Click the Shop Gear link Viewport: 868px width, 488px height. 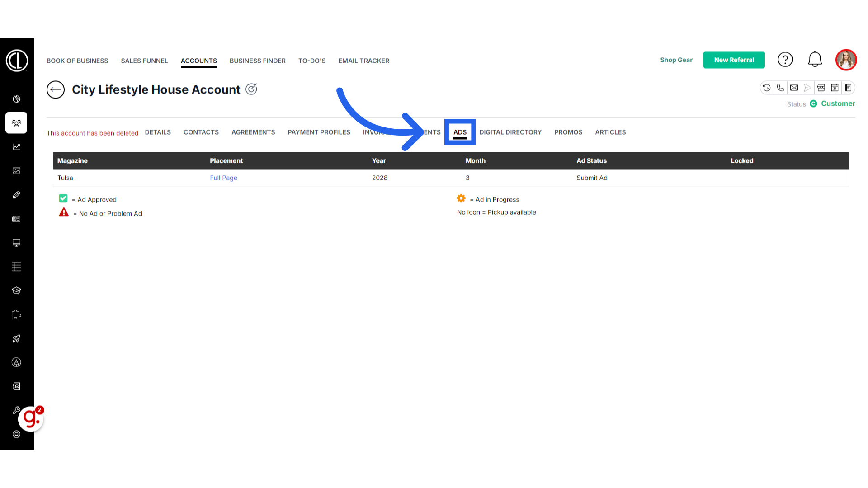[x=676, y=60]
